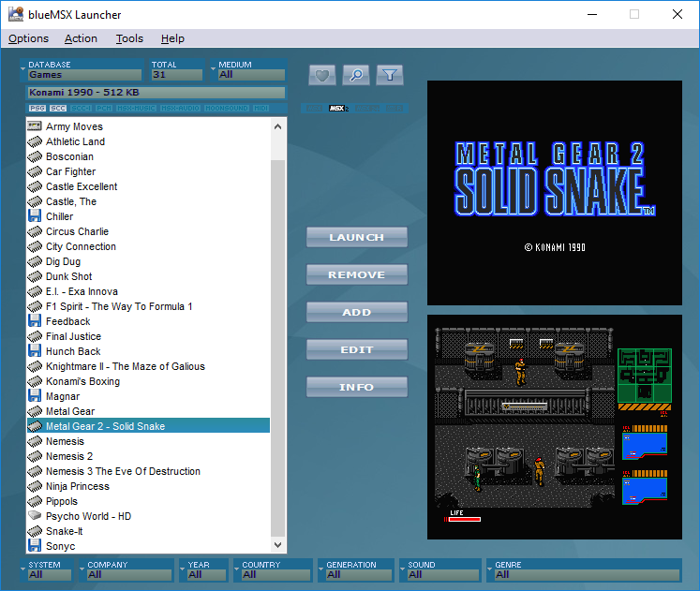Click the EDIT button
Image resolution: width=700 pixels, height=591 pixels.
point(357,349)
